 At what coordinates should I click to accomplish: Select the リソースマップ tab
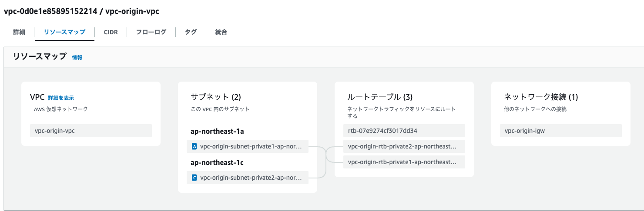[x=64, y=32]
